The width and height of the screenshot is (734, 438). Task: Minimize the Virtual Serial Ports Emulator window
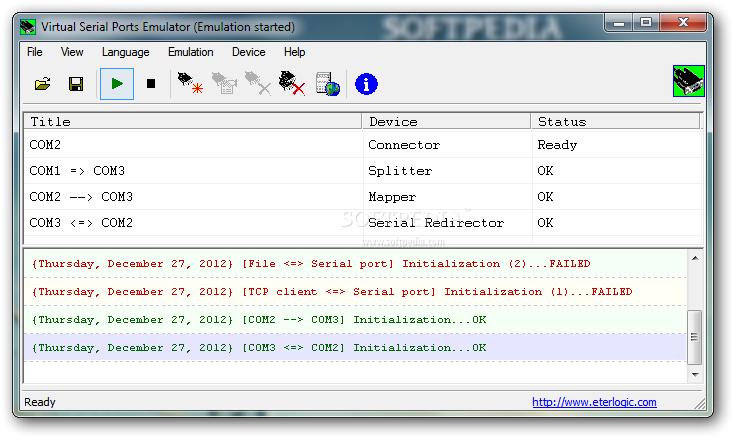pyautogui.click(x=619, y=22)
